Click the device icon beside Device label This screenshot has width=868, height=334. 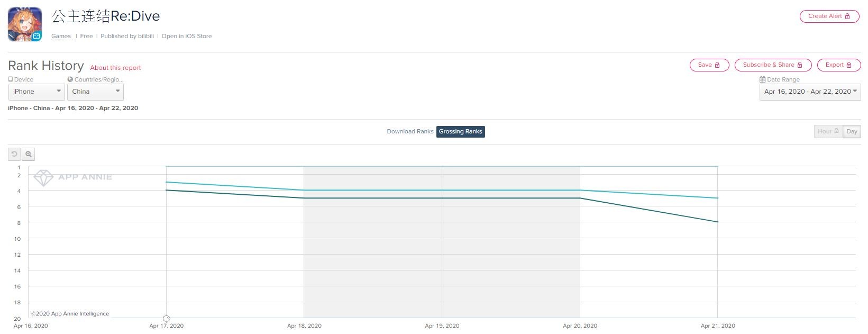(x=11, y=79)
